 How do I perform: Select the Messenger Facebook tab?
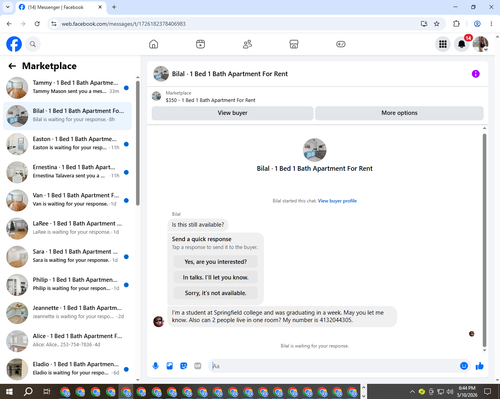click(60, 7)
